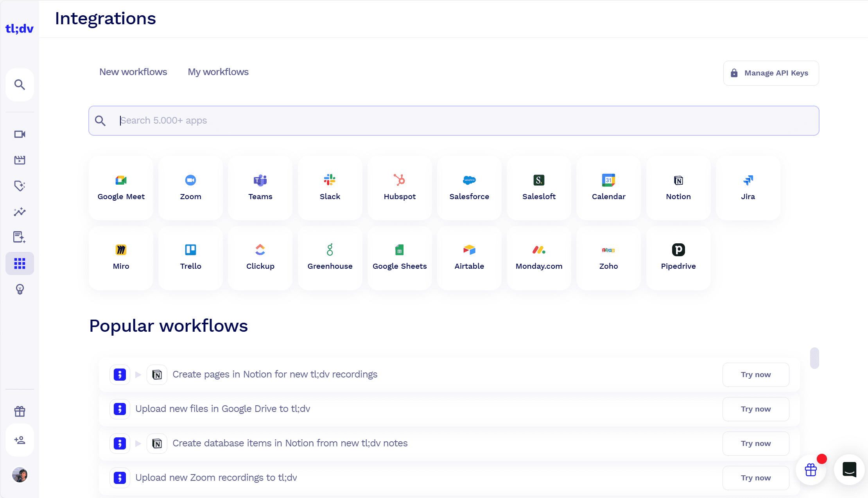Click the invite teammate sidebar icon
868x498 pixels.
coord(20,440)
